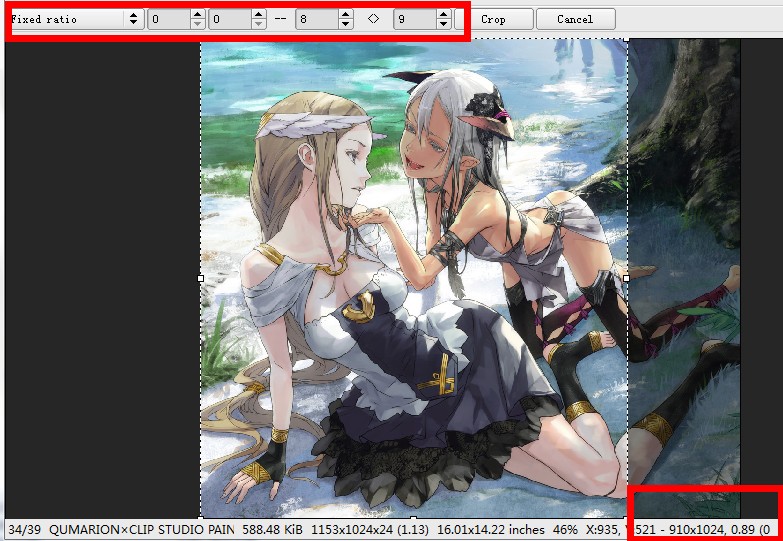
Task: Click up arrow of zero field beside Fixed ratio
Action: 198,15
